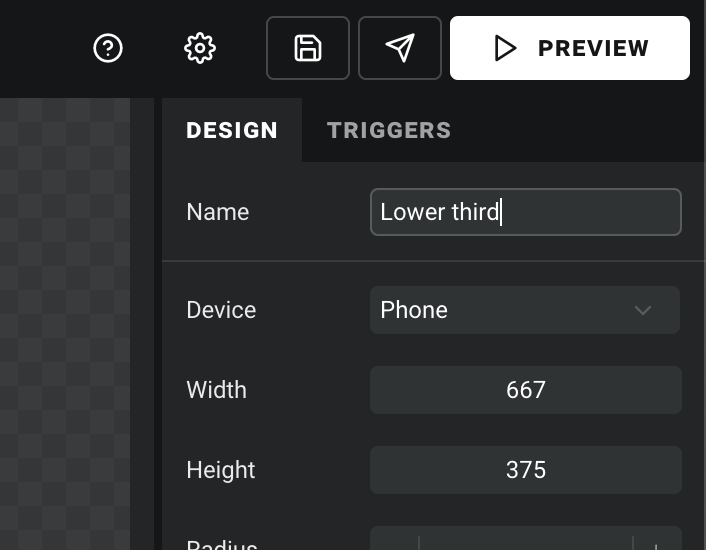The image size is (706, 550).
Task: Click the Width field showing 667
Action: [x=526, y=390]
